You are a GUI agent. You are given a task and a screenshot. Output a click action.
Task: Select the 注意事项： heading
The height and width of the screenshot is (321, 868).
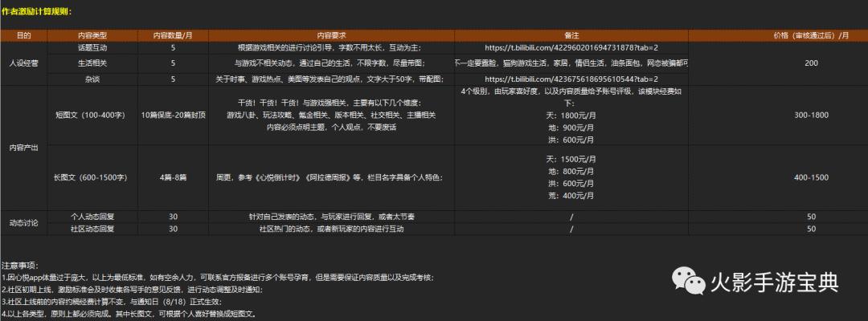20,266
